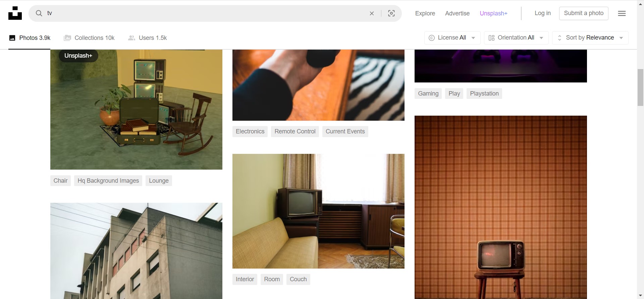This screenshot has height=299, width=644.
Task: Select the Playstation tag
Action: point(484,94)
